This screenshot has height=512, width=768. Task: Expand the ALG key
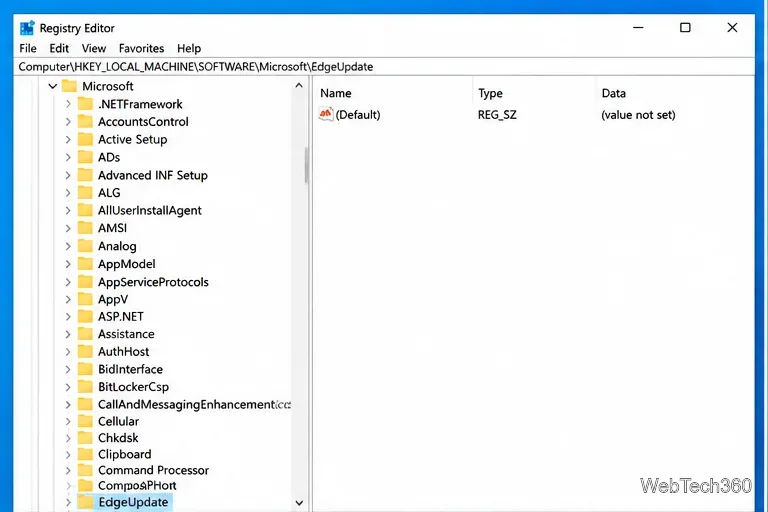pos(68,193)
